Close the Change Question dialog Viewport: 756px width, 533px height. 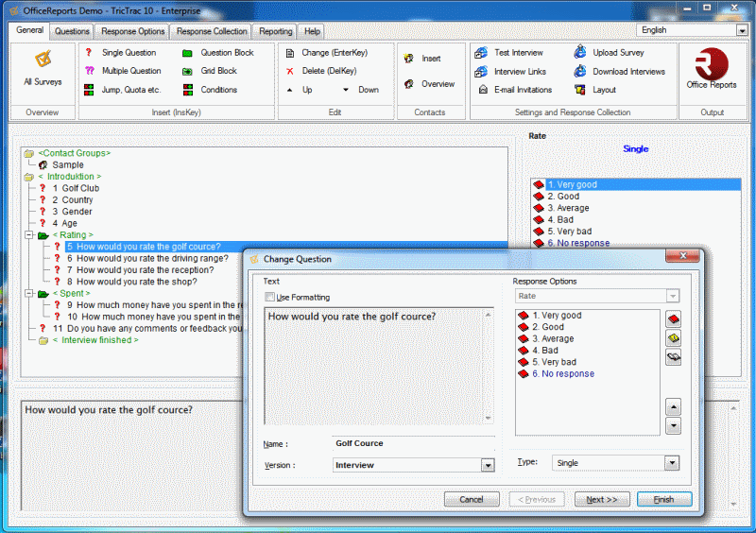(682, 256)
